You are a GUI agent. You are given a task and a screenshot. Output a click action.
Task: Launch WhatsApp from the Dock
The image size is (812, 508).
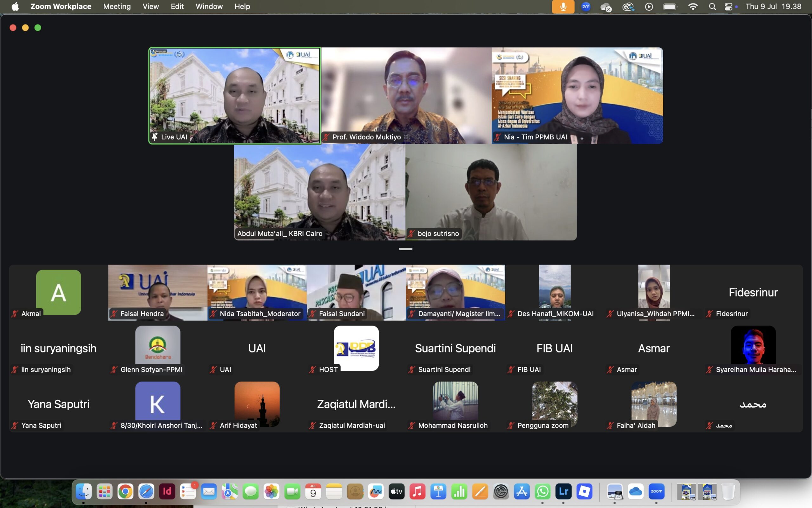coord(543,492)
